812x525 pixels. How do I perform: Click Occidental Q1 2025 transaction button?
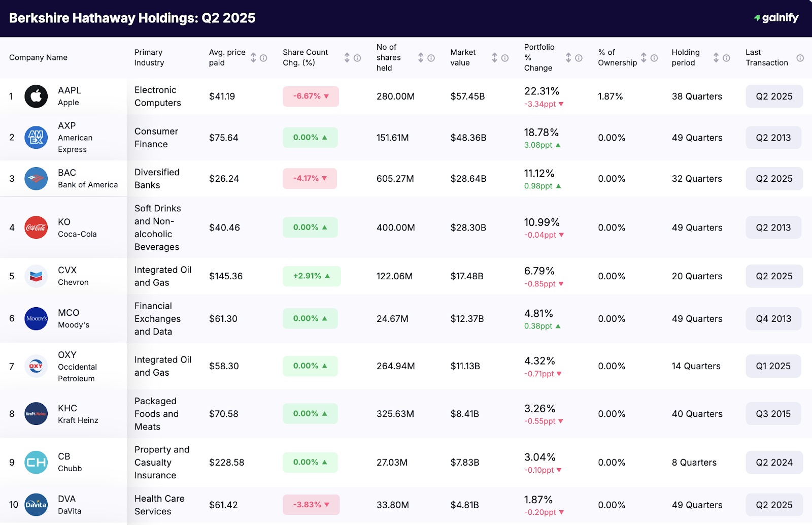click(x=773, y=366)
